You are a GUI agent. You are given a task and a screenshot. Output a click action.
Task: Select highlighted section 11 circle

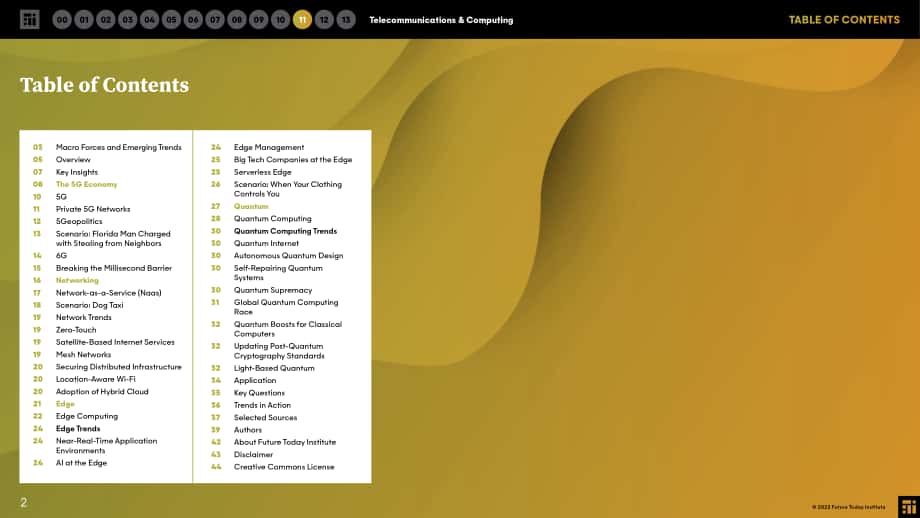click(x=302, y=19)
